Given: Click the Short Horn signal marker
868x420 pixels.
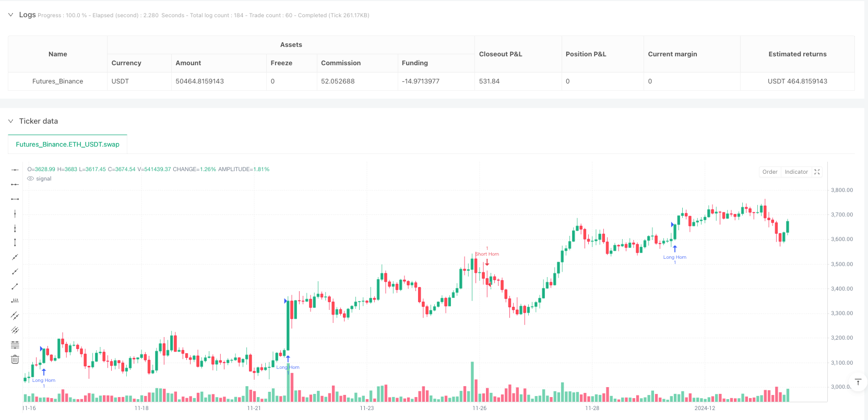Looking at the screenshot, I should point(487,255).
